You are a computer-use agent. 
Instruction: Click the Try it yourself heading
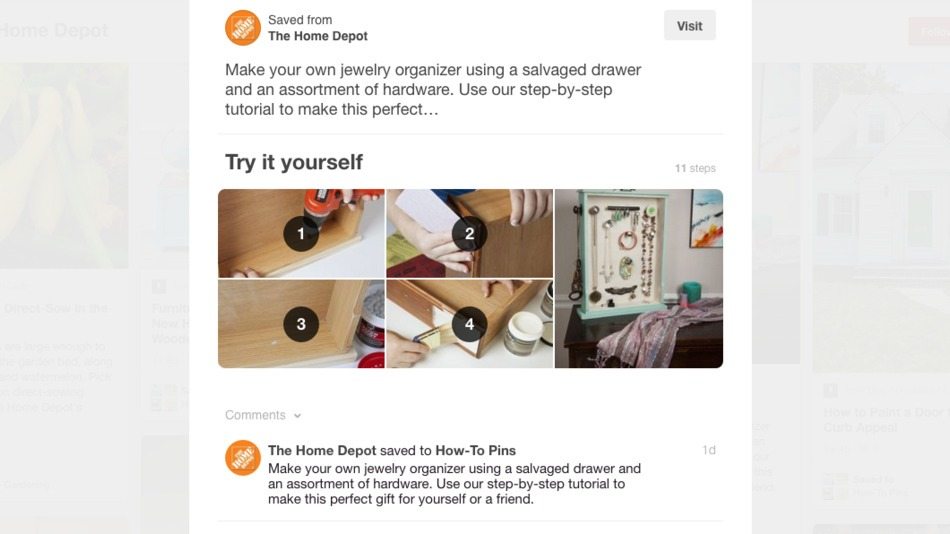pyautogui.click(x=294, y=162)
